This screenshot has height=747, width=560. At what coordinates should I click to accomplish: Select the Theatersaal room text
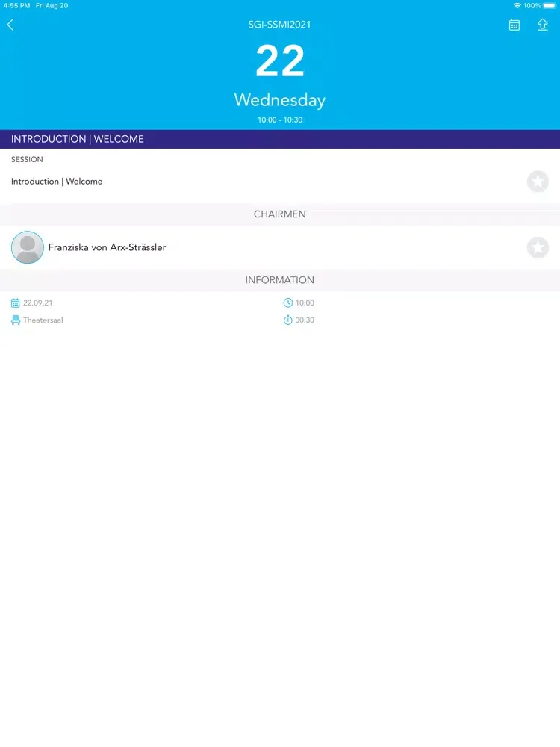pyautogui.click(x=43, y=320)
